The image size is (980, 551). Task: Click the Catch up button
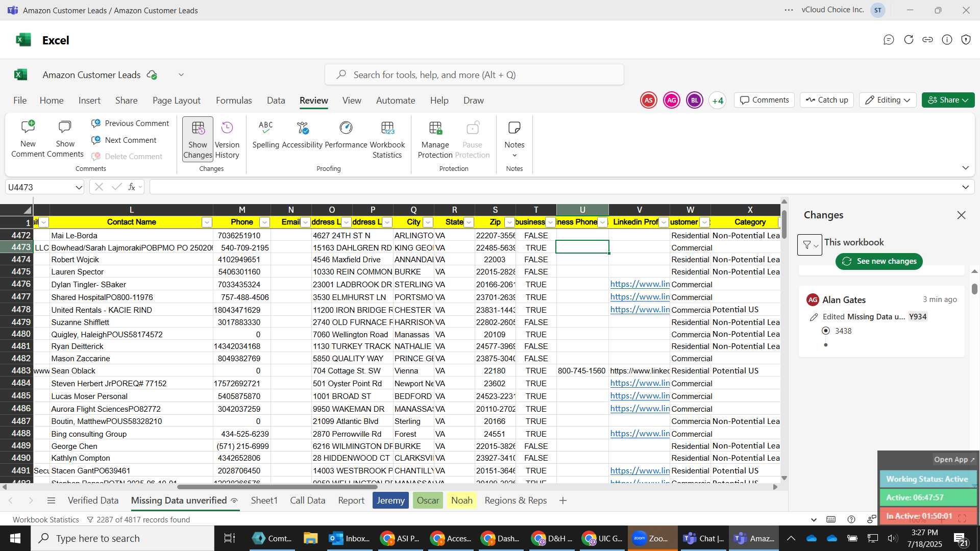pyautogui.click(x=827, y=100)
